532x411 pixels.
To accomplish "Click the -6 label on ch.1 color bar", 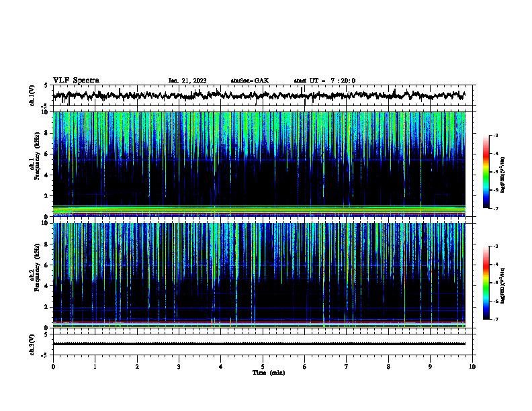I will 495,190.
